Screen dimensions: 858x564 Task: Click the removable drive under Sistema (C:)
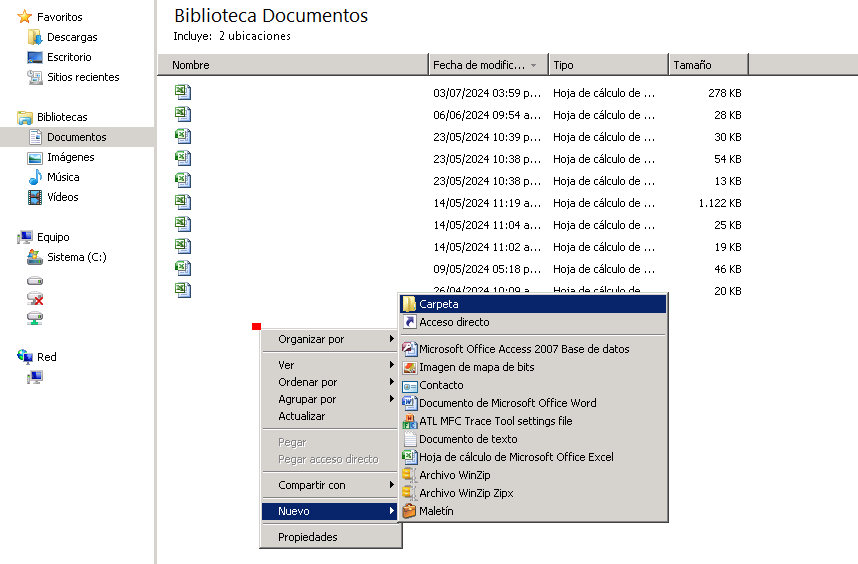click(x=35, y=281)
